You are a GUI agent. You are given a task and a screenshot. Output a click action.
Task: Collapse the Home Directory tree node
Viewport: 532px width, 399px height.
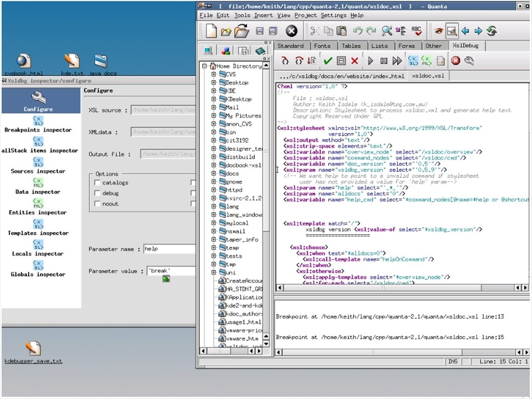pyautogui.click(x=204, y=66)
